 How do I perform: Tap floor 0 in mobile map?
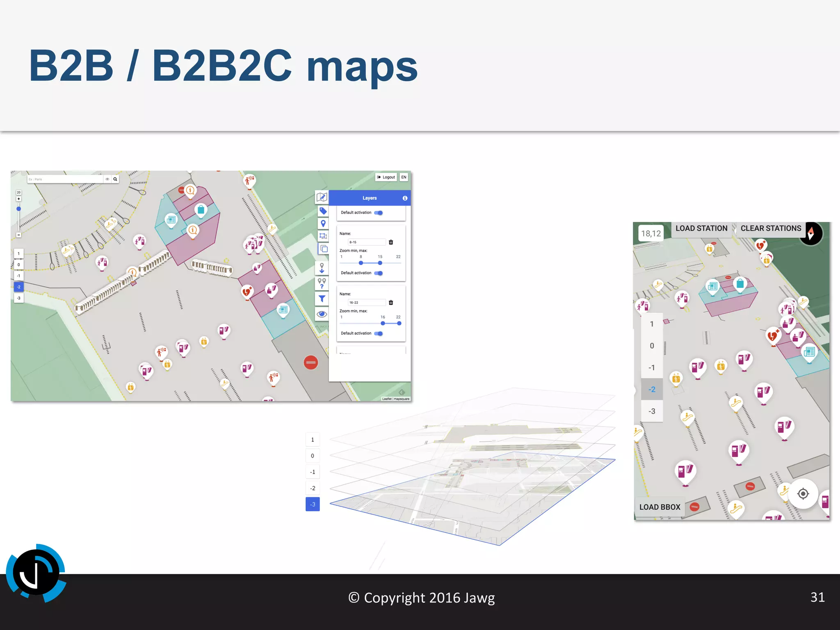tap(652, 346)
